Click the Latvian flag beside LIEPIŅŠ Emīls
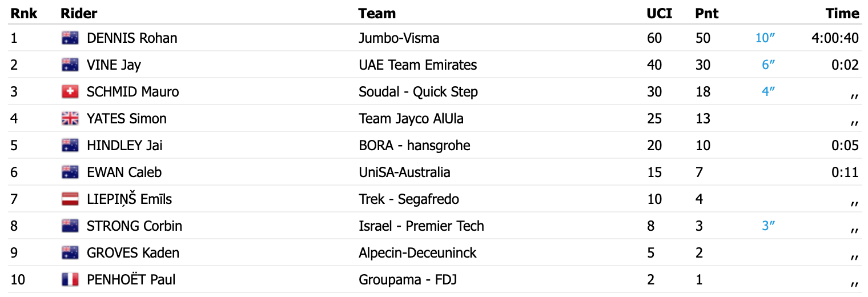The width and height of the screenshot is (868, 297). (x=70, y=199)
